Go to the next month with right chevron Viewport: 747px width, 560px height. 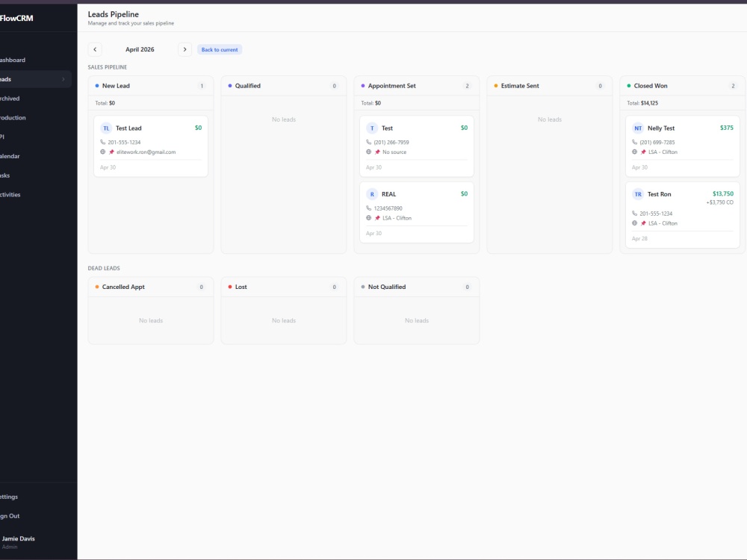(x=185, y=49)
